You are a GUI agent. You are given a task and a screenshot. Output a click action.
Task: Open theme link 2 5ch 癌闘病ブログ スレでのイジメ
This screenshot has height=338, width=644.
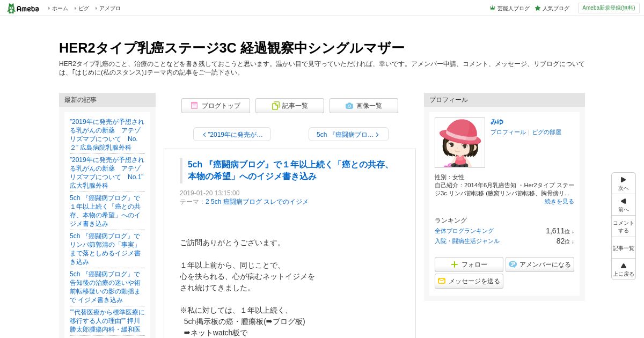(257, 202)
